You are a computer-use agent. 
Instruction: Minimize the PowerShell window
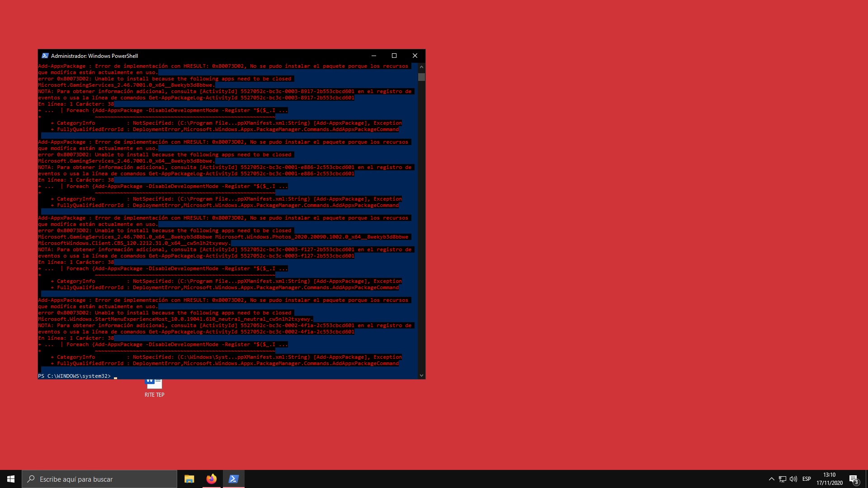373,56
